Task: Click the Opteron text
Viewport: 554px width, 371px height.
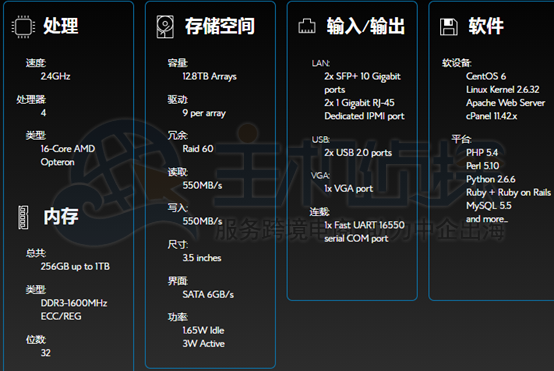Action: (x=57, y=162)
